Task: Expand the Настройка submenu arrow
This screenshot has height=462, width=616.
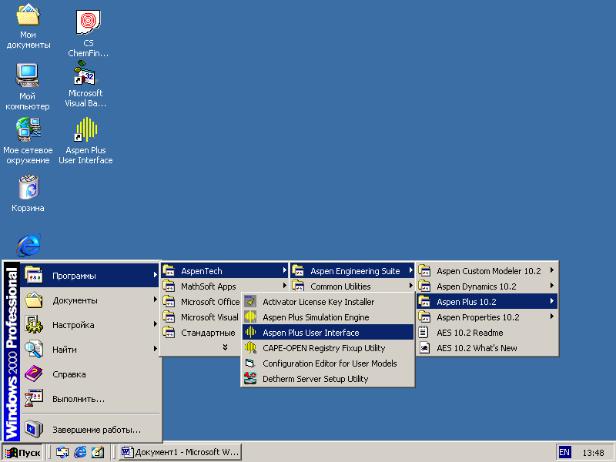Action: pyautogui.click(x=155, y=324)
